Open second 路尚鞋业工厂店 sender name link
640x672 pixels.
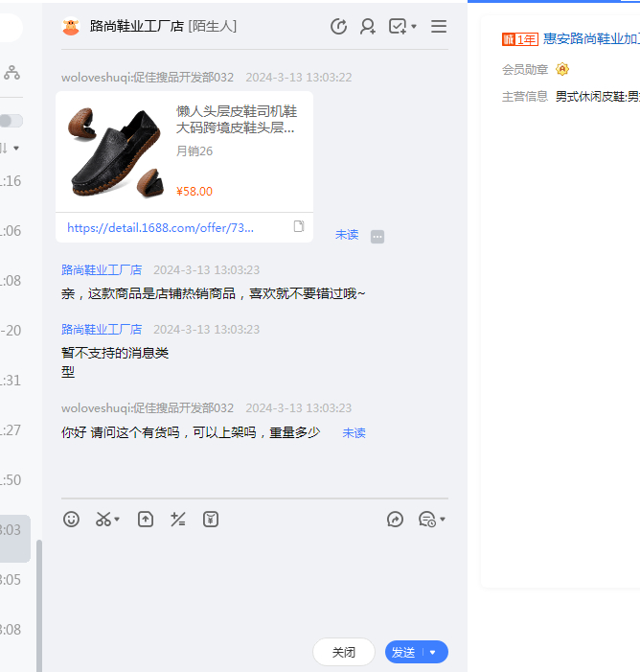click(x=102, y=330)
